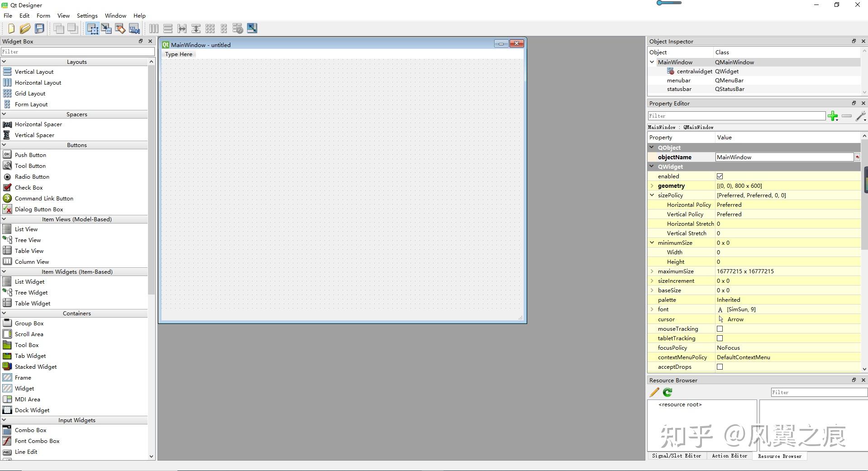Click the Property Editor filter field
This screenshot has height=471, width=868.
[x=737, y=116]
